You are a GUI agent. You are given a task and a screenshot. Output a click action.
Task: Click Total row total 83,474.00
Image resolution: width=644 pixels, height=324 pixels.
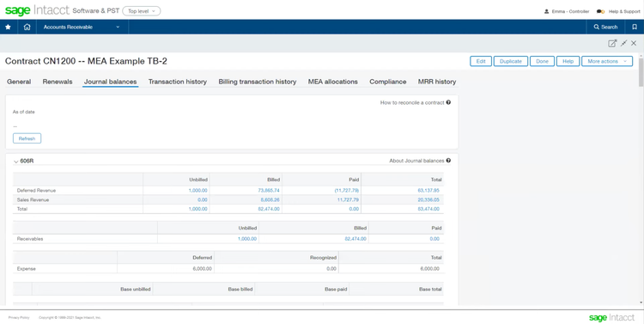click(428, 209)
